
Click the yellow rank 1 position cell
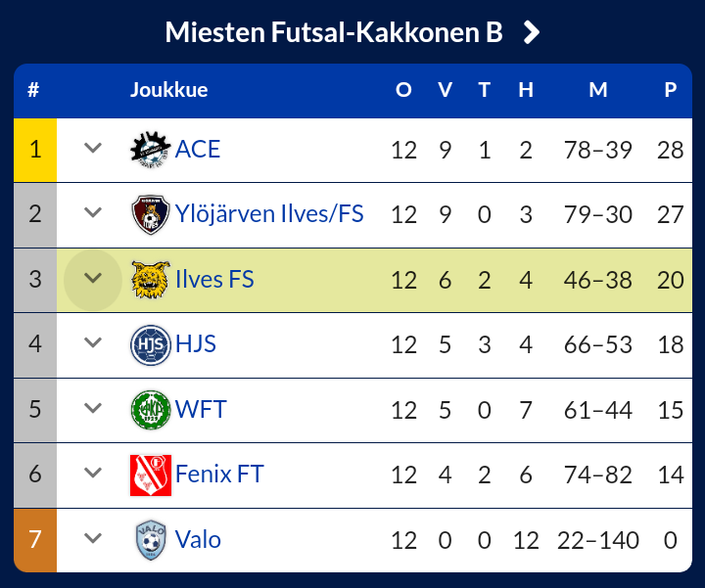click(35, 150)
